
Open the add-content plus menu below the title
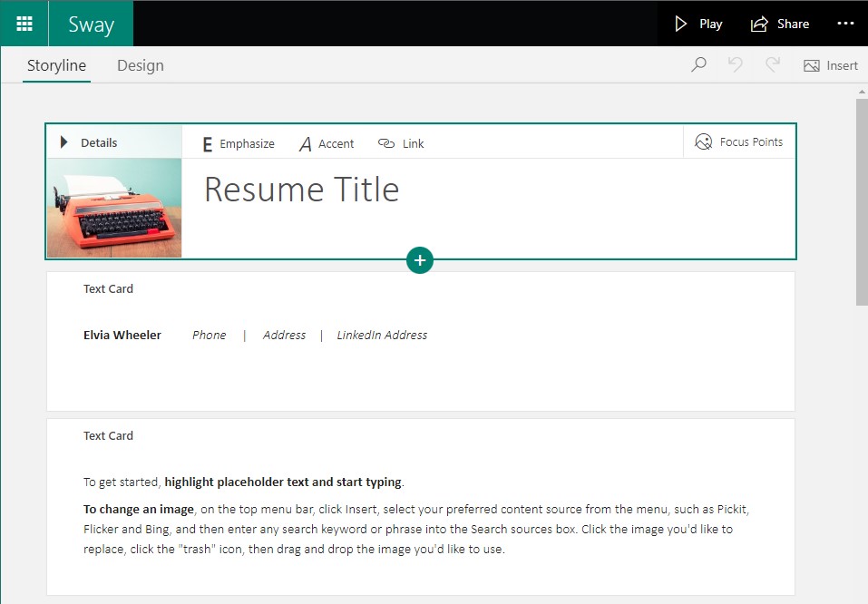419,260
